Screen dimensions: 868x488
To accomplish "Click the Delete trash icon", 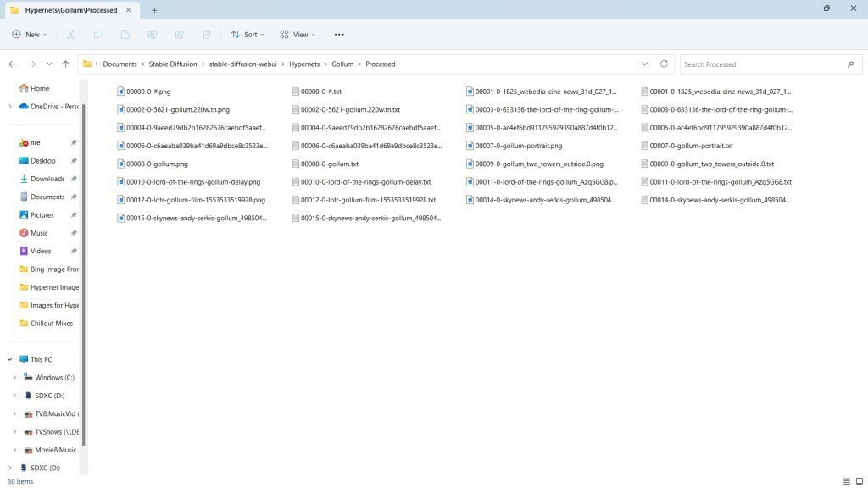I will 207,35.
